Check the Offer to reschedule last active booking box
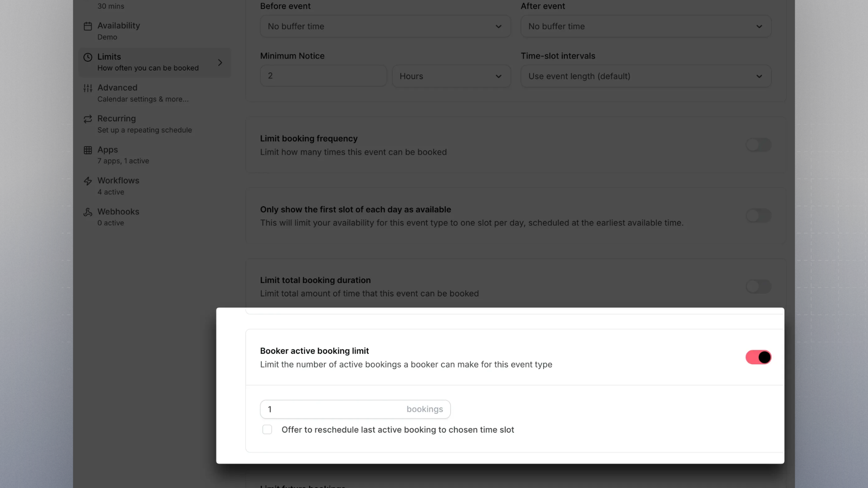868x488 pixels. (267, 429)
